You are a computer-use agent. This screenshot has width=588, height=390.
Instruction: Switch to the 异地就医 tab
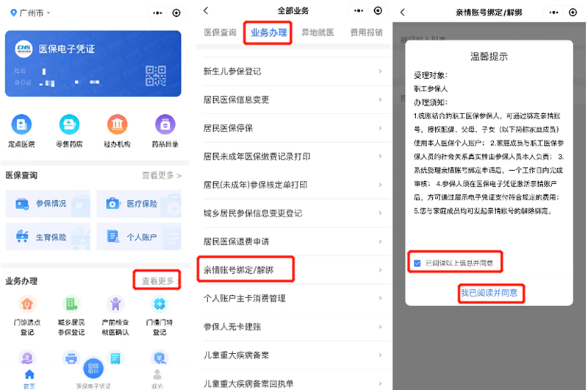[x=318, y=32]
